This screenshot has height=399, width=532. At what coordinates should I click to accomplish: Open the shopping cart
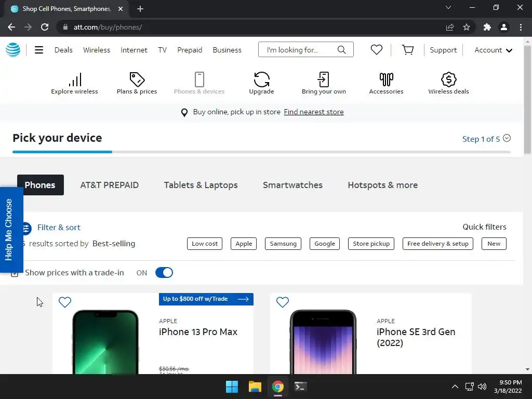tap(407, 50)
